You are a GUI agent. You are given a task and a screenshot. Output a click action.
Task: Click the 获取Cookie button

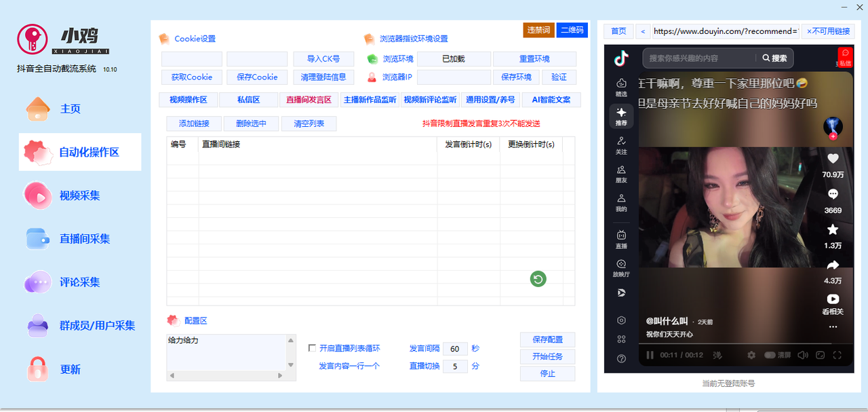(191, 77)
